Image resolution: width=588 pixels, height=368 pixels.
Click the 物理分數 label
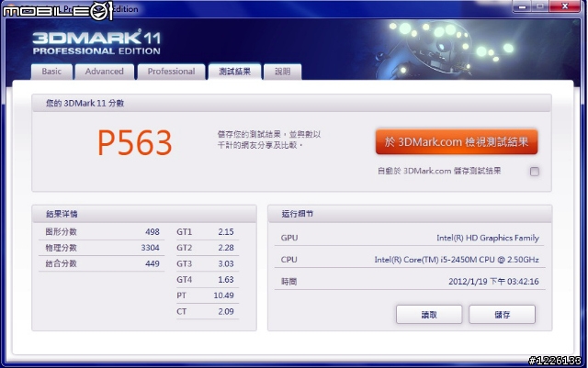(62, 248)
